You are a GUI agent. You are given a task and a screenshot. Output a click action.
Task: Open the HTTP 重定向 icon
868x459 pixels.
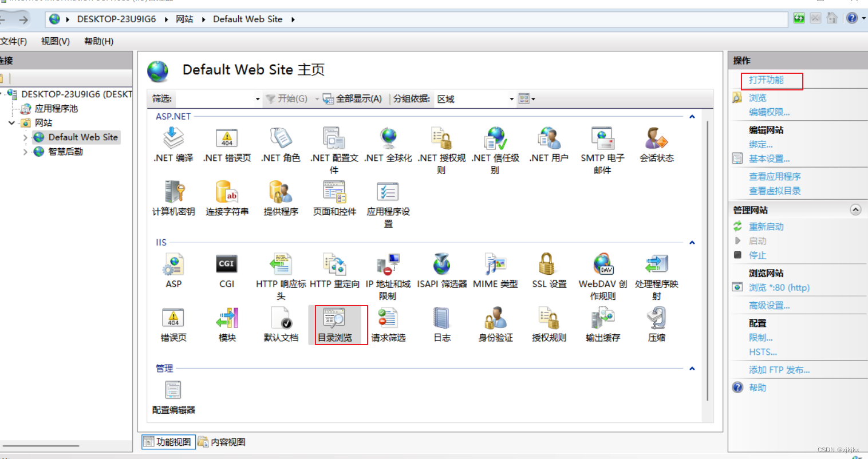[334, 264]
